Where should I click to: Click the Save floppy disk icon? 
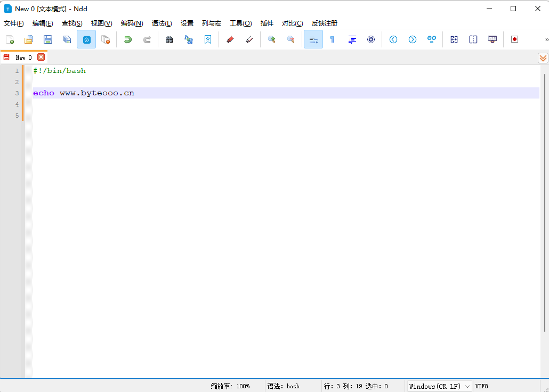pyautogui.click(x=48, y=39)
